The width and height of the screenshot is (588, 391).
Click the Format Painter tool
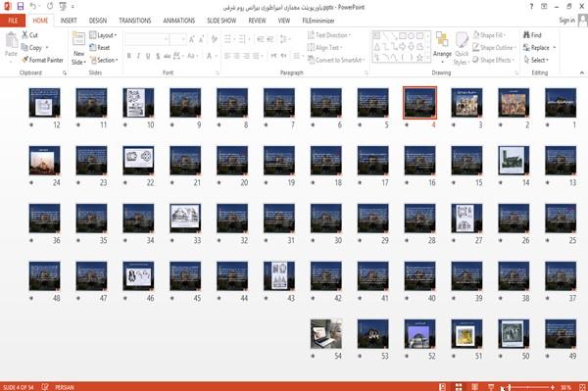pyautogui.click(x=42, y=60)
